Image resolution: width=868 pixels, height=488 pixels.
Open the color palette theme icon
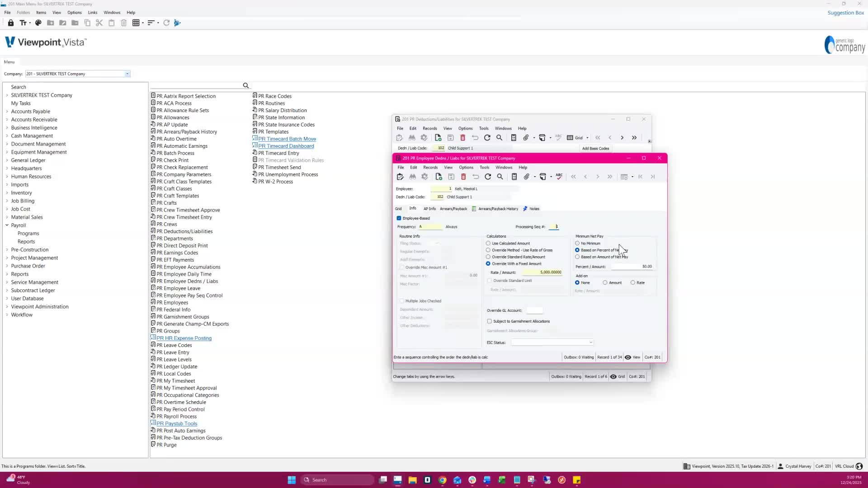(38, 23)
